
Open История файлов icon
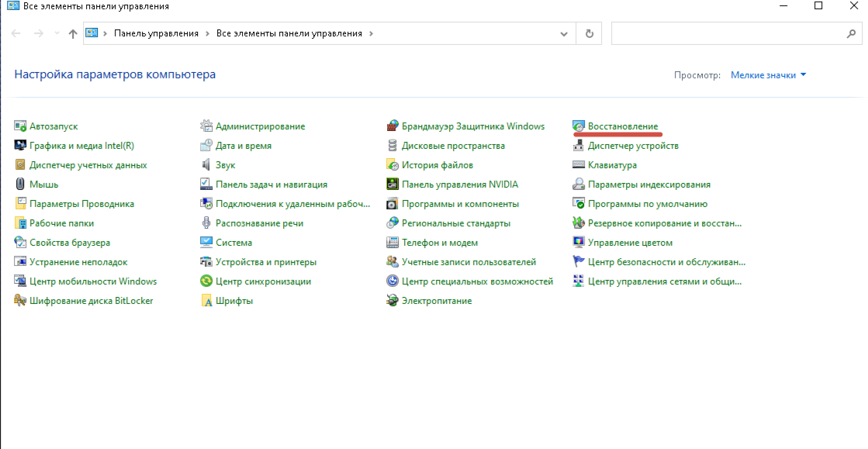tap(392, 165)
